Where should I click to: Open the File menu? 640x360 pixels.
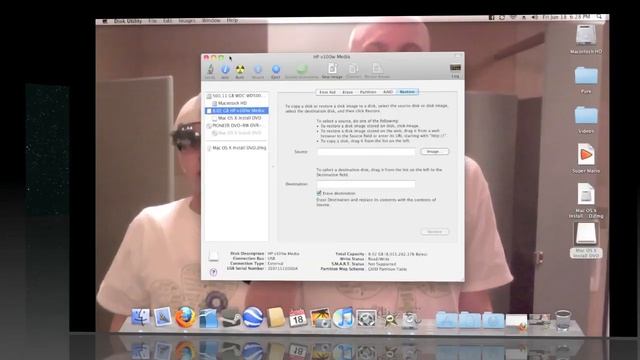153,21
